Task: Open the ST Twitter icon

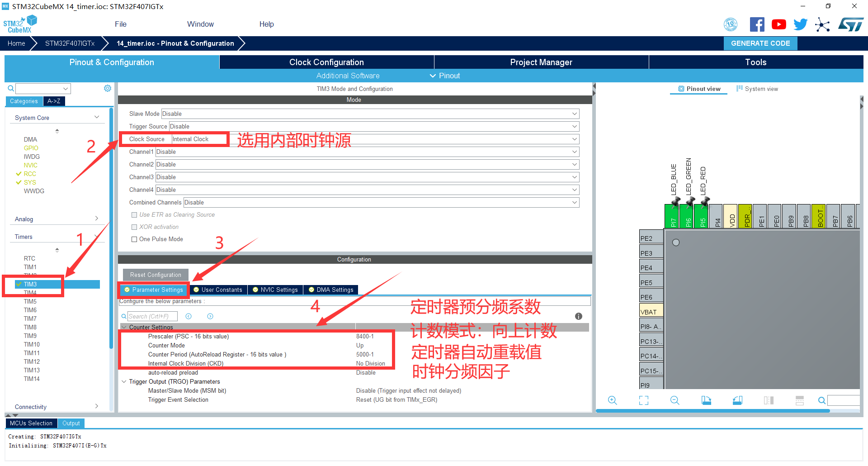Action: (800, 24)
